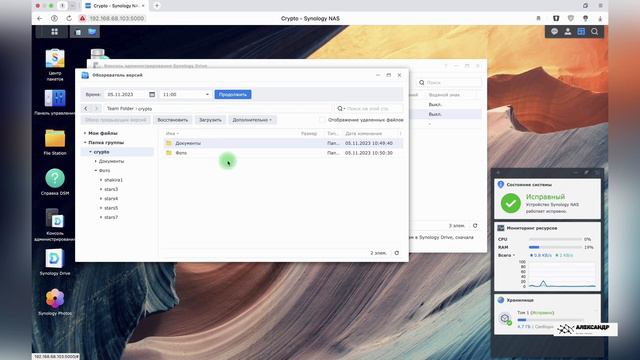The width and height of the screenshot is (640, 360).
Task: Enable display of deleted files checkbox
Action: point(322,120)
